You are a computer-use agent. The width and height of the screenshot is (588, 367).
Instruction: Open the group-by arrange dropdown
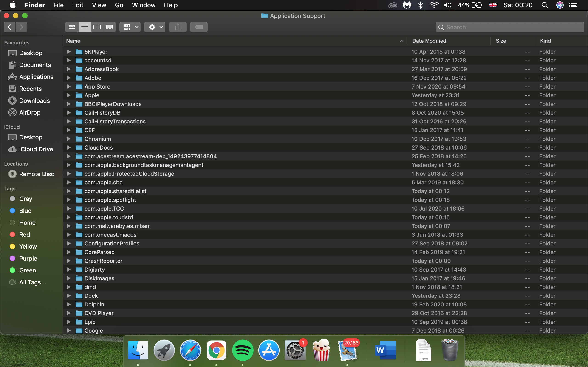tap(130, 27)
